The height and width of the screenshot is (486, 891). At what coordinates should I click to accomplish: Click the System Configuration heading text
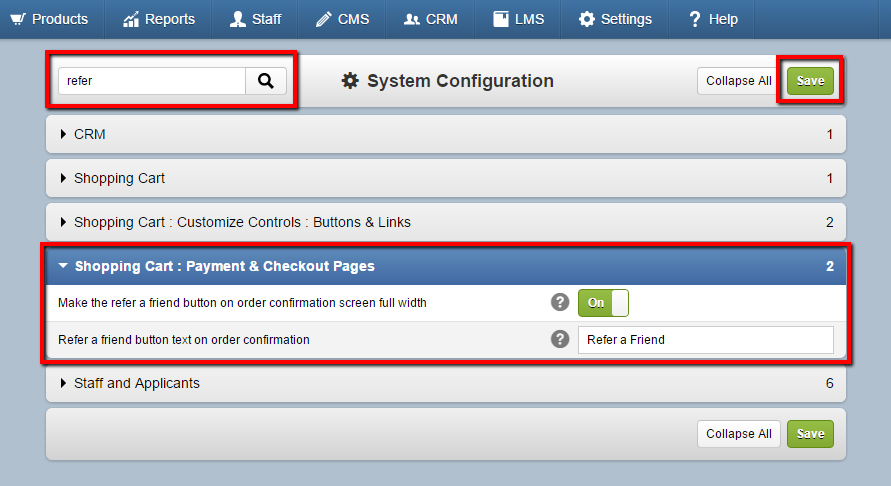[x=460, y=81]
